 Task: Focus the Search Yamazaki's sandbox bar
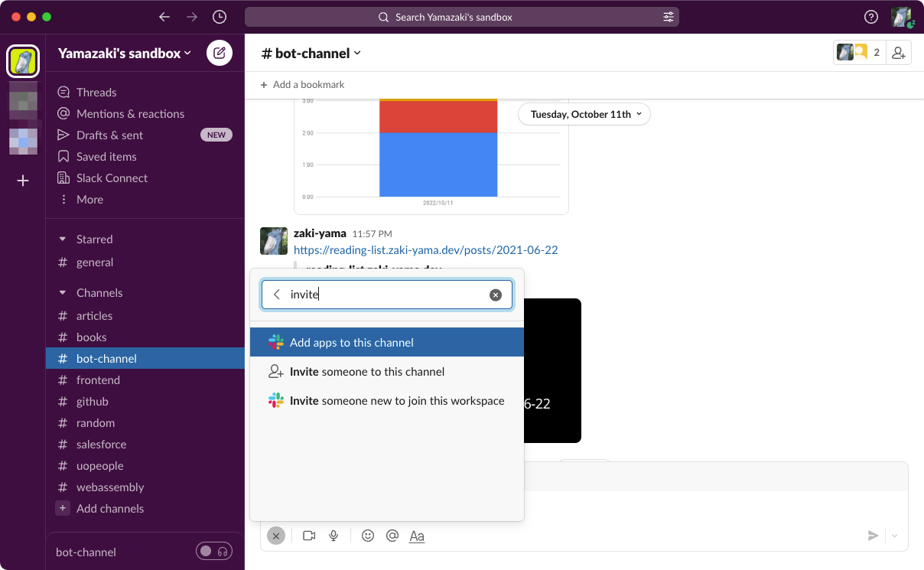tap(462, 17)
